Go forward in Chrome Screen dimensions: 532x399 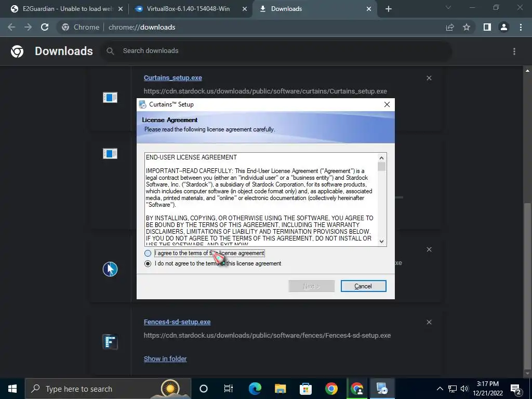[x=28, y=27]
